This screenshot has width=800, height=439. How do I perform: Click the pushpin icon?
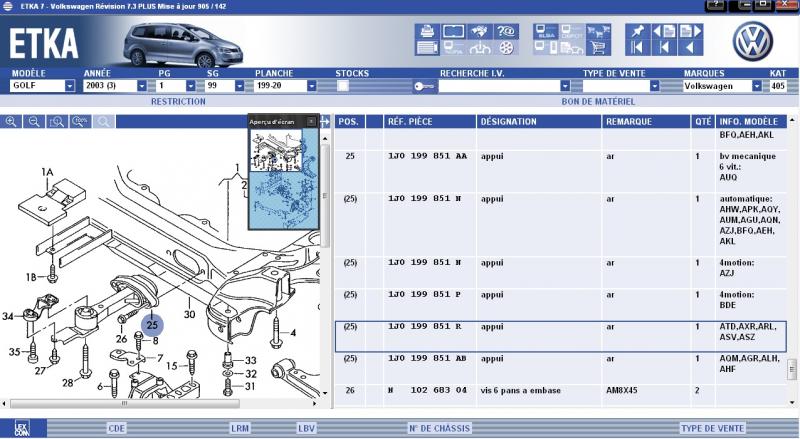638,31
